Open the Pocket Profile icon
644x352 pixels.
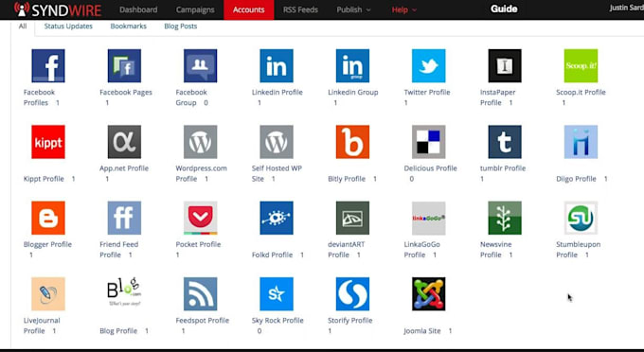point(201,218)
